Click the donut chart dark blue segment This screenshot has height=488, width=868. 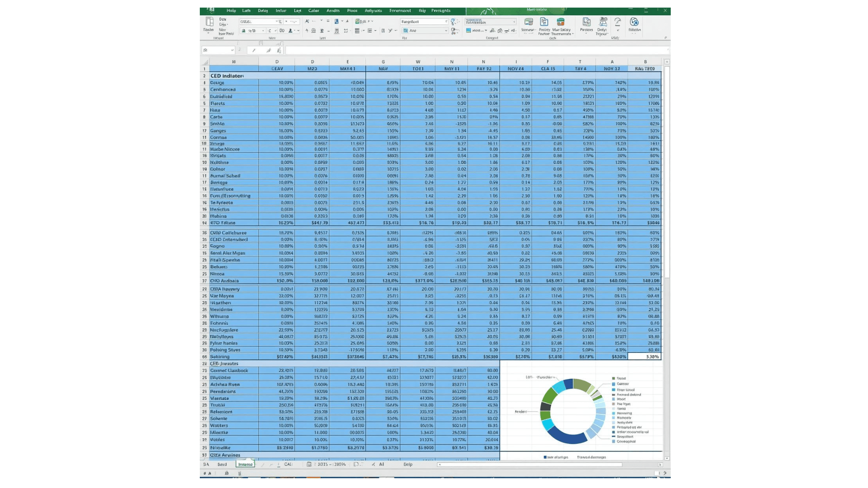coord(567,436)
